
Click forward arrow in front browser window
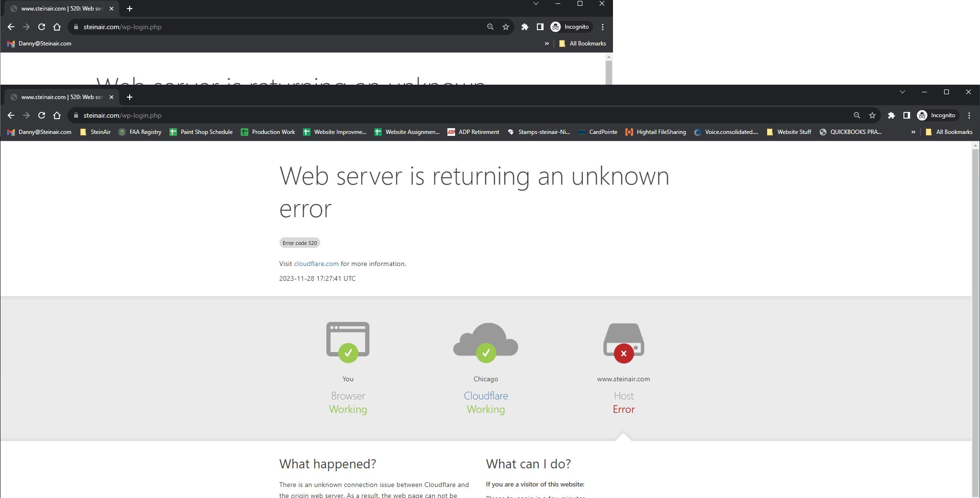pos(26,115)
